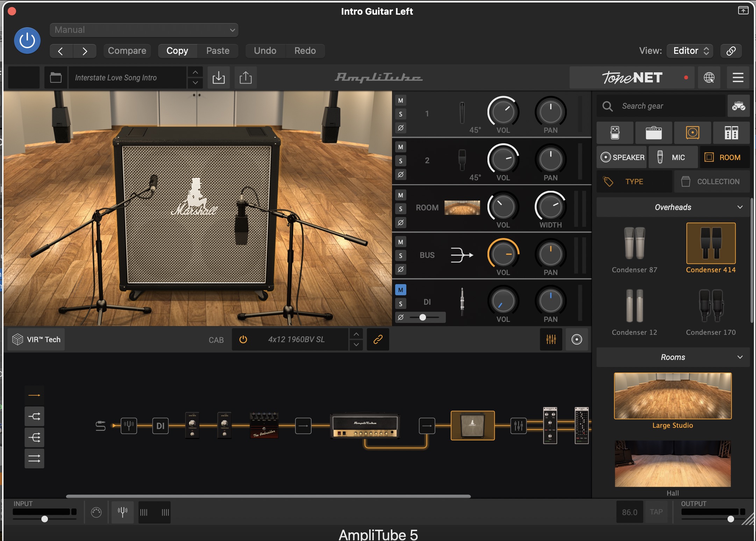Click the export preset share icon
Image resolution: width=756 pixels, height=541 pixels.
245,78
